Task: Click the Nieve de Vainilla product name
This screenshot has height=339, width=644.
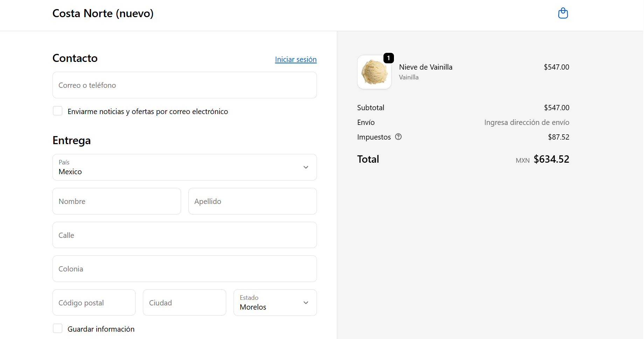Action: tap(425, 67)
